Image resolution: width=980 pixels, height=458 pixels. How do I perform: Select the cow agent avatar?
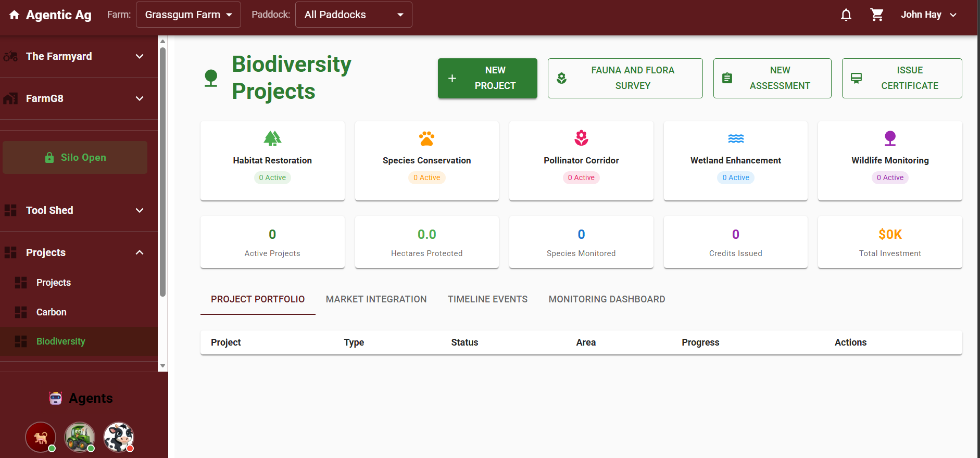tap(119, 437)
